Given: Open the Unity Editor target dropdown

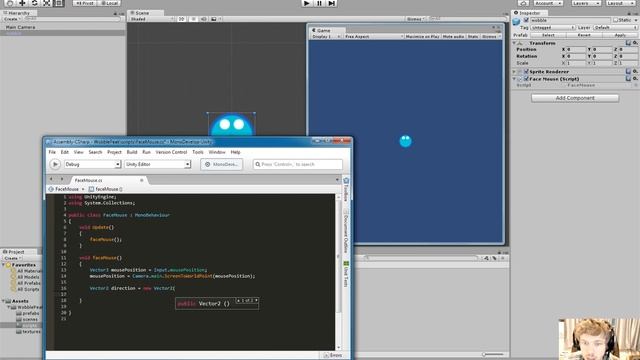Looking at the screenshot, I should point(158,164).
